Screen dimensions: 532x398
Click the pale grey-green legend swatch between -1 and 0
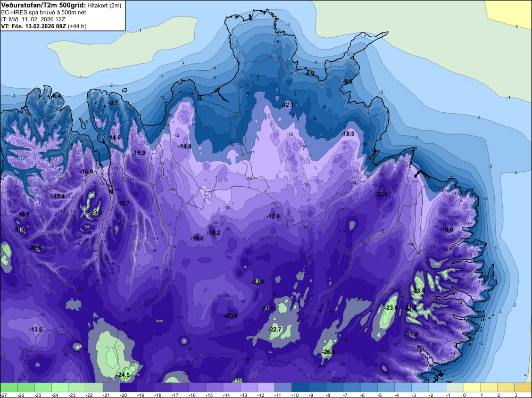click(455, 387)
